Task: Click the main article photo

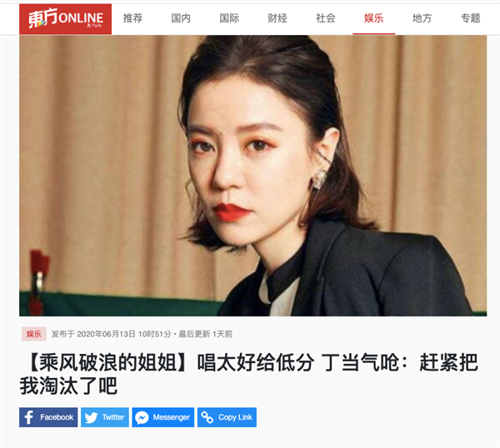Action: [x=252, y=176]
